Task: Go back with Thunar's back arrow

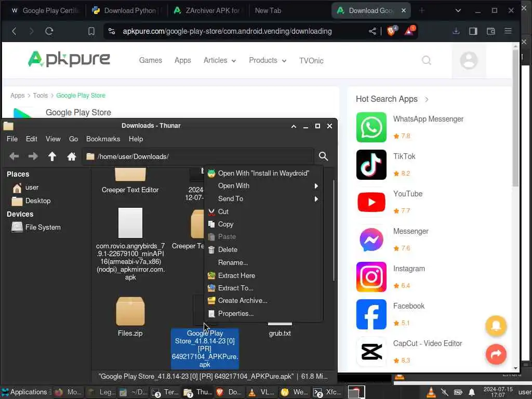Action: (14, 156)
